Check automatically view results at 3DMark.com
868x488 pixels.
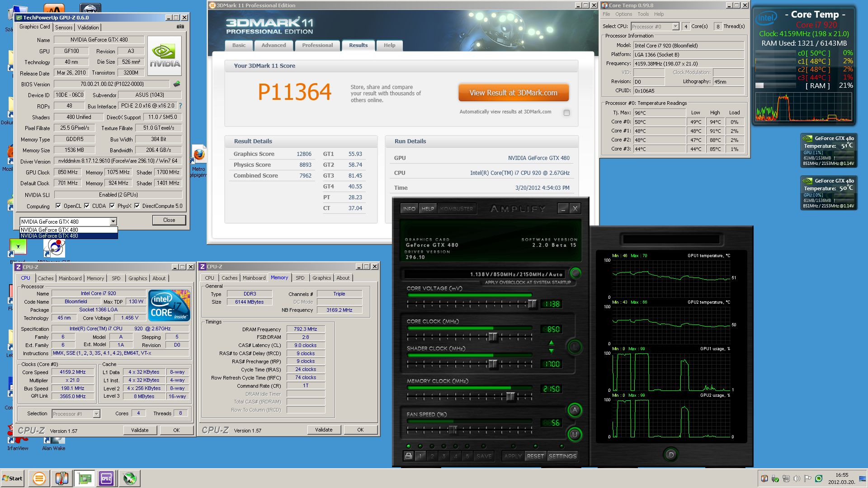tap(566, 113)
